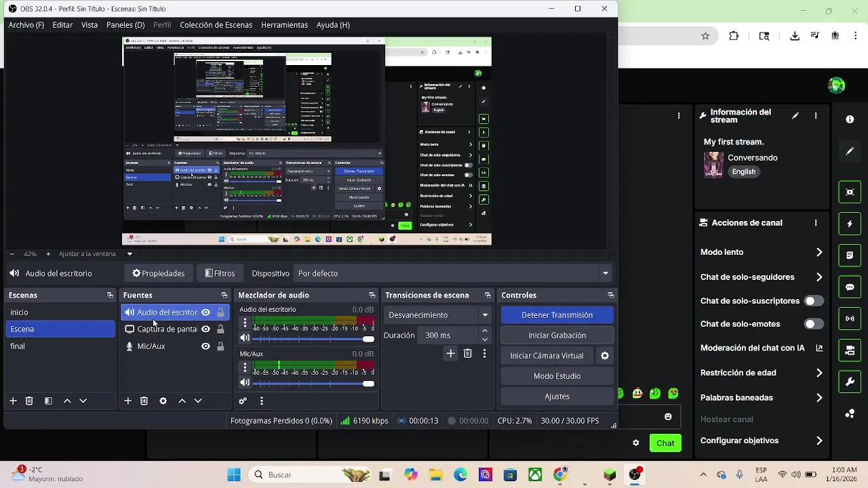
Task: Add a new source in Fuentes panel
Action: (x=127, y=401)
